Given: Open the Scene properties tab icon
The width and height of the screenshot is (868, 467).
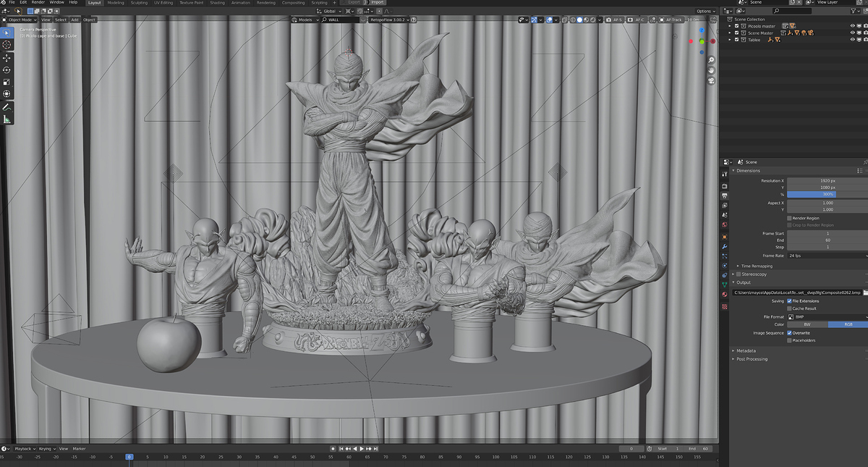Looking at the screenshot, I should [x=725, y=216].
